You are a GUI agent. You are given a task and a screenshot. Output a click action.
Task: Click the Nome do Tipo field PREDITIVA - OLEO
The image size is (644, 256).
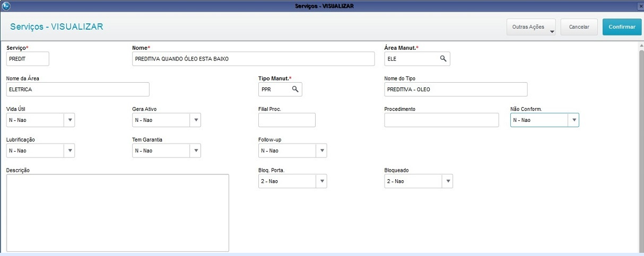pyautogui.click(x=456, y=90)
